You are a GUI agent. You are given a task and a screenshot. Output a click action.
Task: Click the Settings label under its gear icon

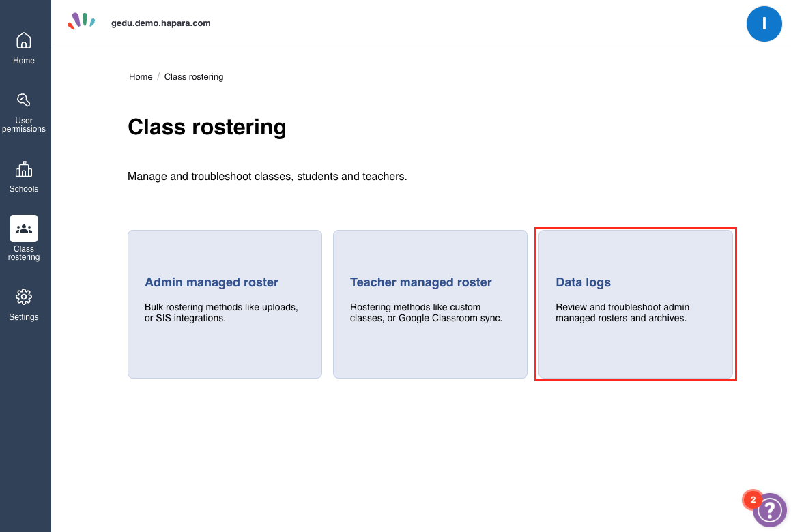pos(24,316)
